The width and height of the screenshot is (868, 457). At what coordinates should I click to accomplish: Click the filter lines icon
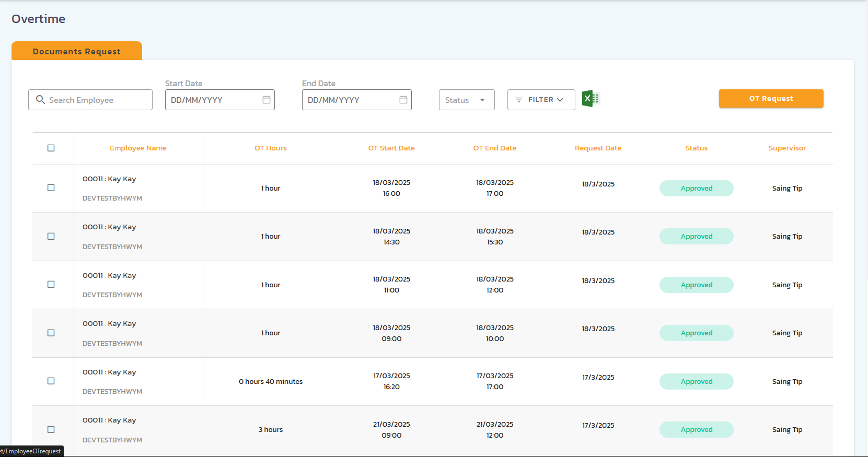[519, 100]
